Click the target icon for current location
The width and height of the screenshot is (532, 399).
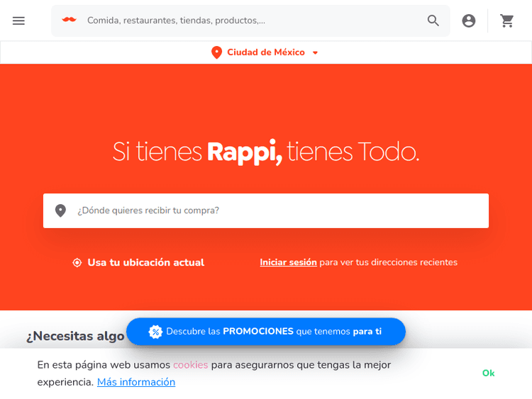[77, 262]
